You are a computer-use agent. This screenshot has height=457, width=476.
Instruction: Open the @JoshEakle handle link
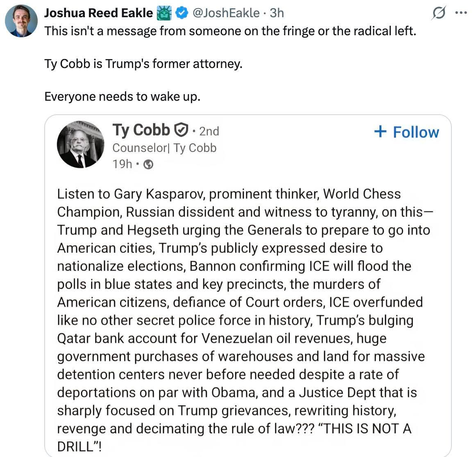tap(226, 13)
